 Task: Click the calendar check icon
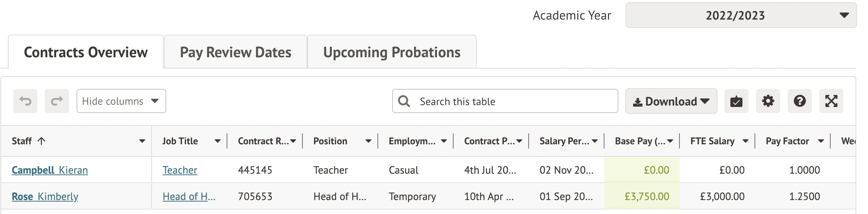click(x=736, y=101)
